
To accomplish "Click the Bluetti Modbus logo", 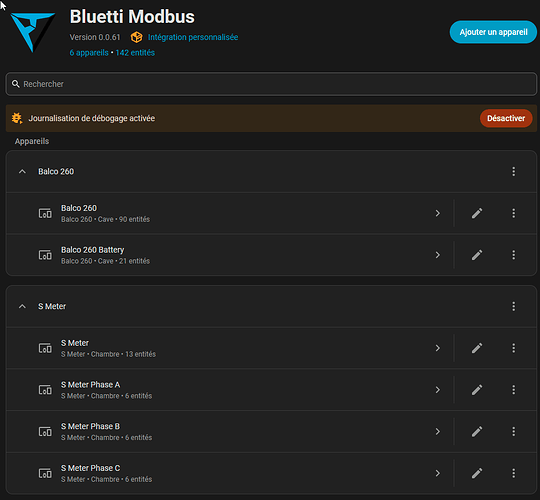I will click(x=32, y=32).
